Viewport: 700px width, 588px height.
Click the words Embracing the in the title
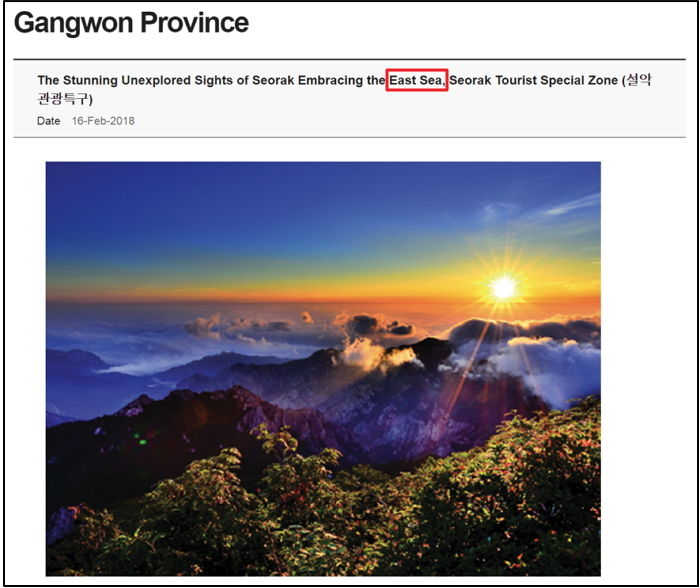pyautogui.click(x=342, y=80)
